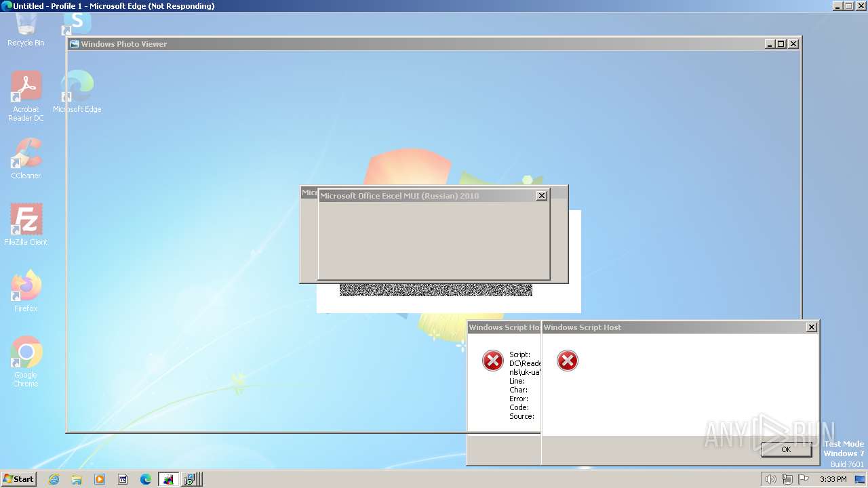Click the noisy progress bar under Excel dialog

click(436, 290)
